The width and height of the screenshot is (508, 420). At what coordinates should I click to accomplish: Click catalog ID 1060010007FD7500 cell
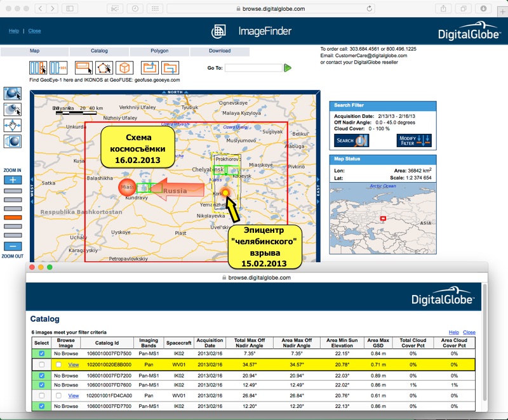pyautogui.click(x=109, y=353)
